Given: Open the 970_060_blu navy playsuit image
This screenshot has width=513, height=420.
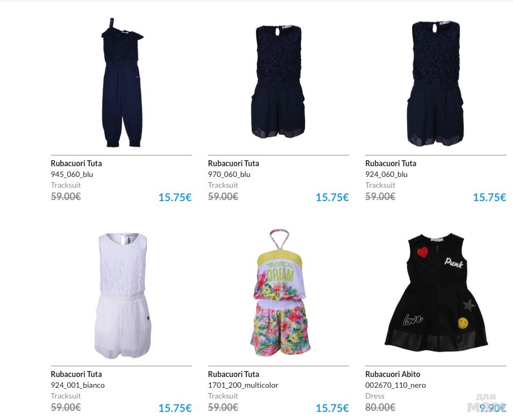Looking at the screenshot, I should click(279, 81).
